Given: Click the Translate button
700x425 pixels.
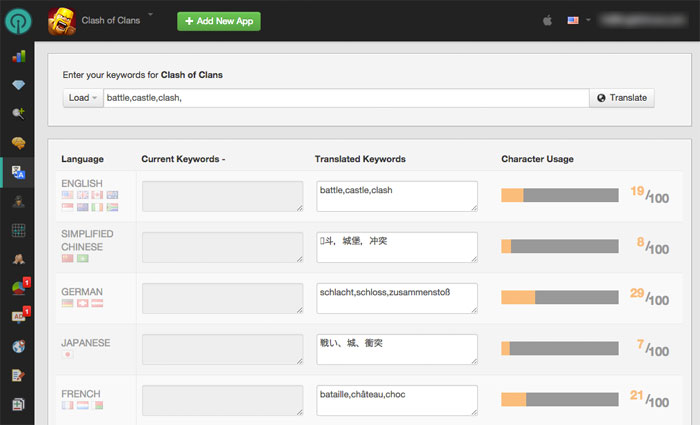Looking at the screenshot, I should pyautogui.click(x=622, y=98).
